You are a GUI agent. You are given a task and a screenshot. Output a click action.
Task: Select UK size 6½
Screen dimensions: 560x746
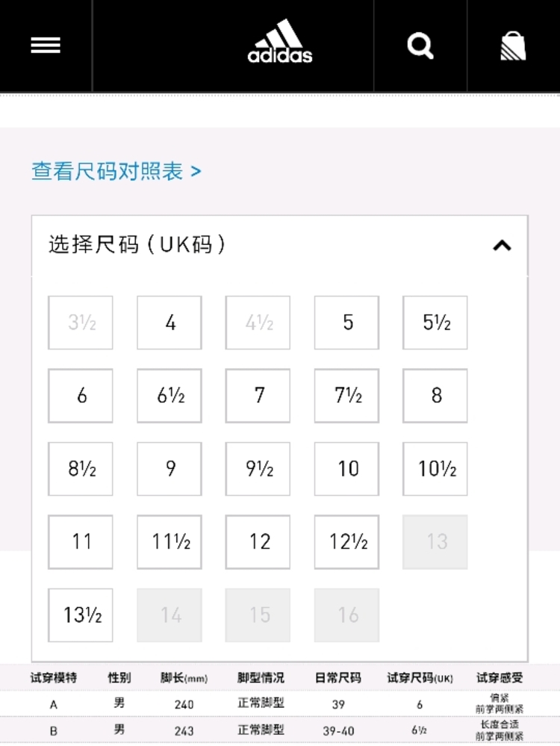click(169, 395)
